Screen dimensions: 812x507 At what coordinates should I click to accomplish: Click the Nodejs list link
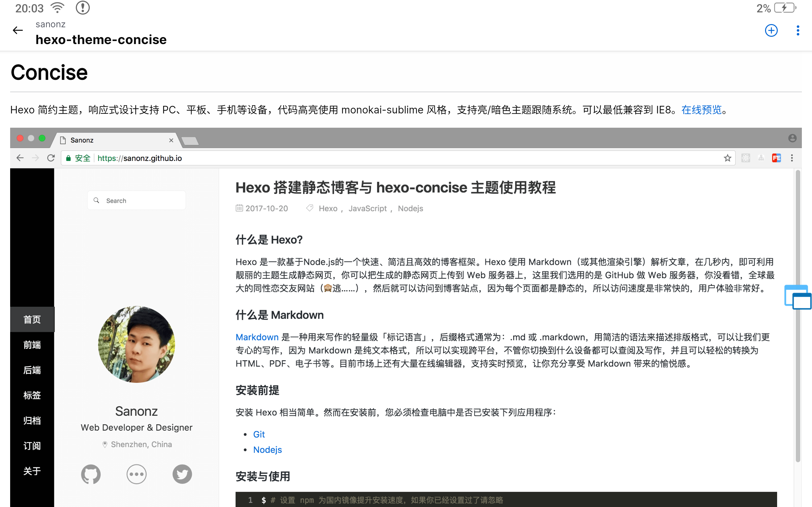(x=267, y=450)
